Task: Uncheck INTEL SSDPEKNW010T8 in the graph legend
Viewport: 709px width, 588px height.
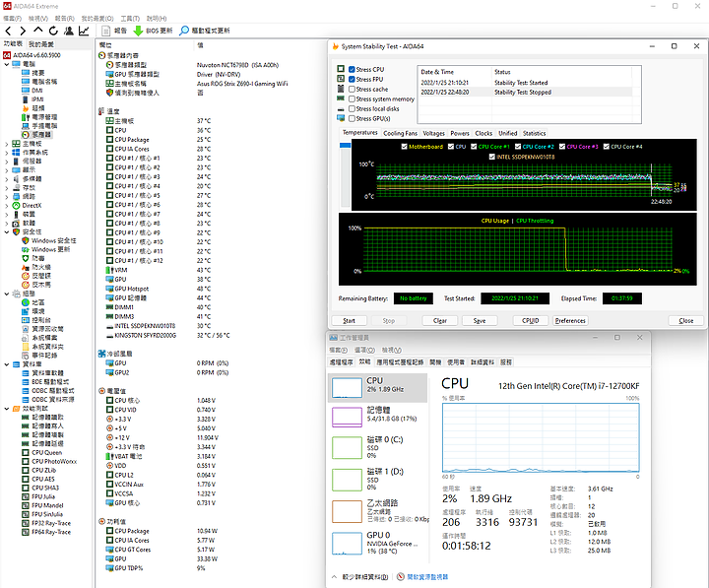Action: 492,157
